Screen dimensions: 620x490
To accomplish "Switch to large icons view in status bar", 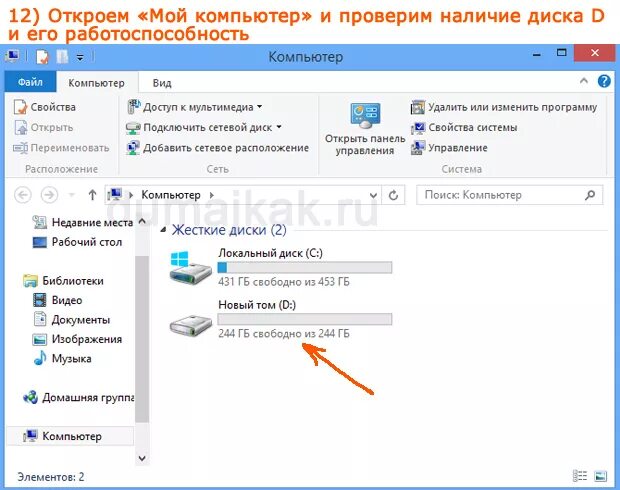I will click(x=600, y=476).
